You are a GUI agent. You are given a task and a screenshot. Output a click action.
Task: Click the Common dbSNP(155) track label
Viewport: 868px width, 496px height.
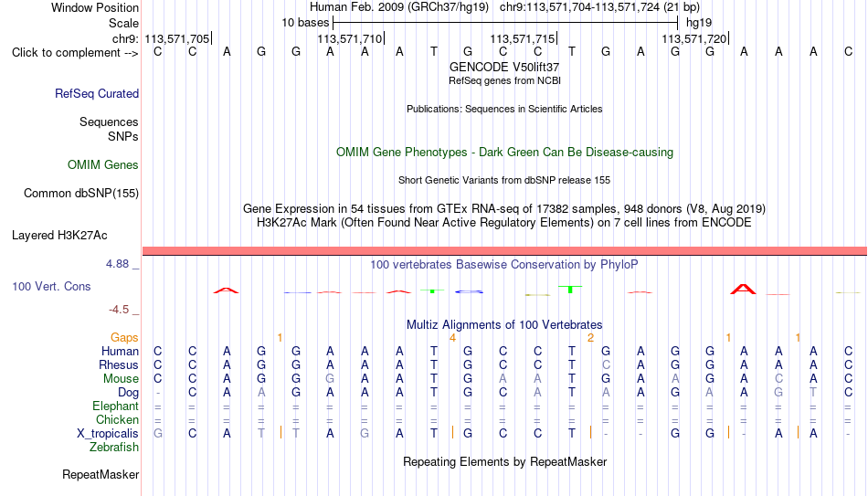click(x=80, y=194)
